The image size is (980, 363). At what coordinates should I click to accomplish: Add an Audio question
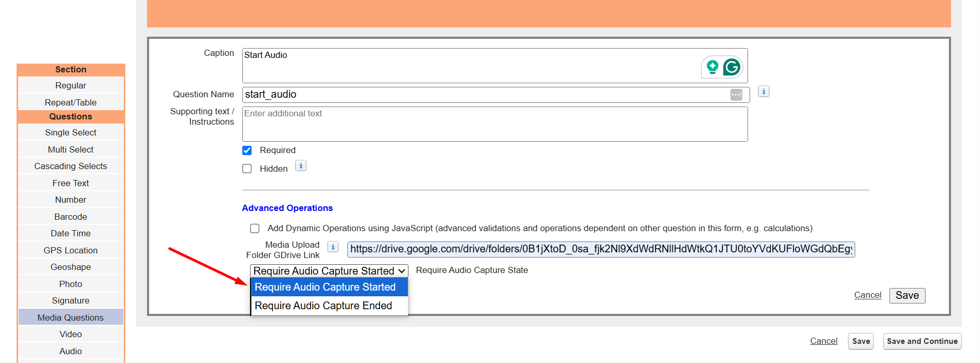coord(71,351)
